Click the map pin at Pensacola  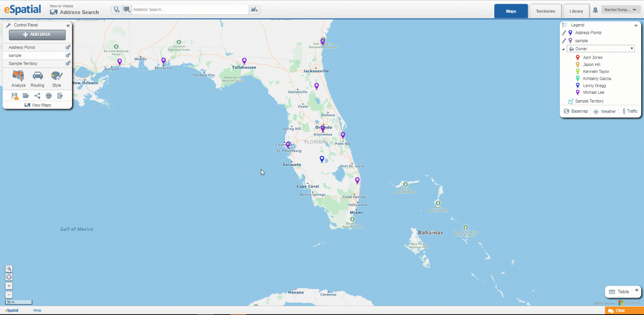pos(163,61)
